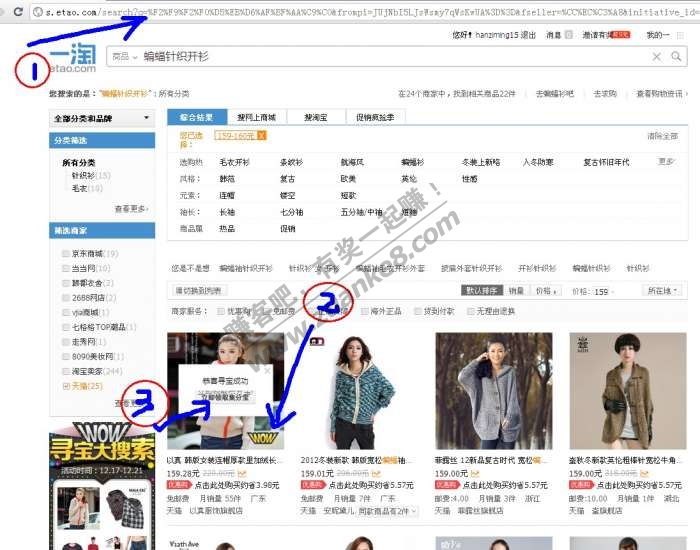The height and width of the screenshot is (550, 700).
Task: Uncheck the 天猫 merchant filter
Action: click(x=66, y=386)
